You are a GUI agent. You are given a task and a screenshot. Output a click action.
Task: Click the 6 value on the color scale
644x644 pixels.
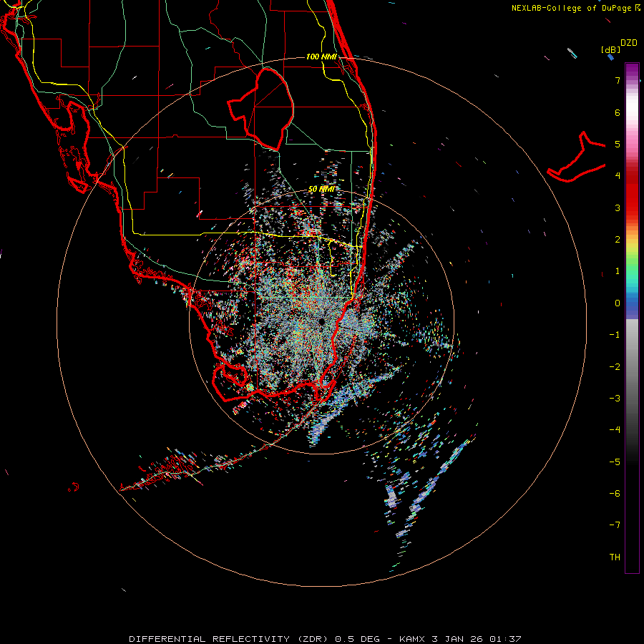click(x=618, y=112)
